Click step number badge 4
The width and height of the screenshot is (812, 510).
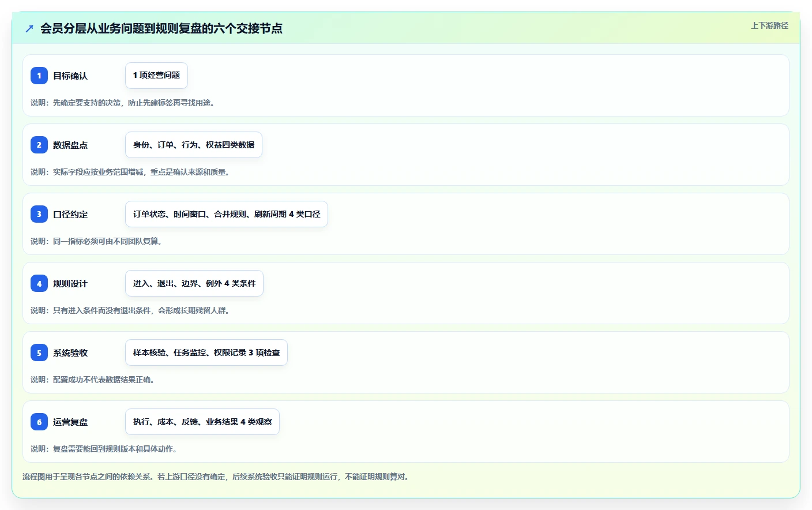(39, 283)
